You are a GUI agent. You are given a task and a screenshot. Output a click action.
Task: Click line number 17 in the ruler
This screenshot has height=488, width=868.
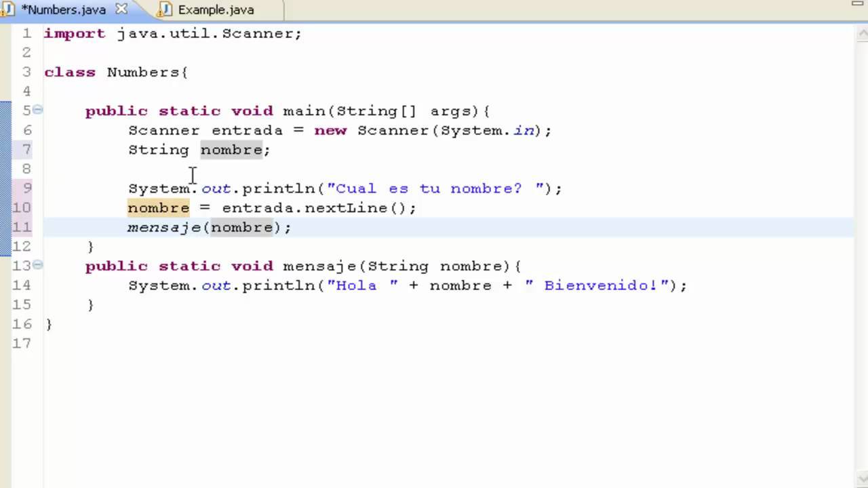tap(22, 344)
